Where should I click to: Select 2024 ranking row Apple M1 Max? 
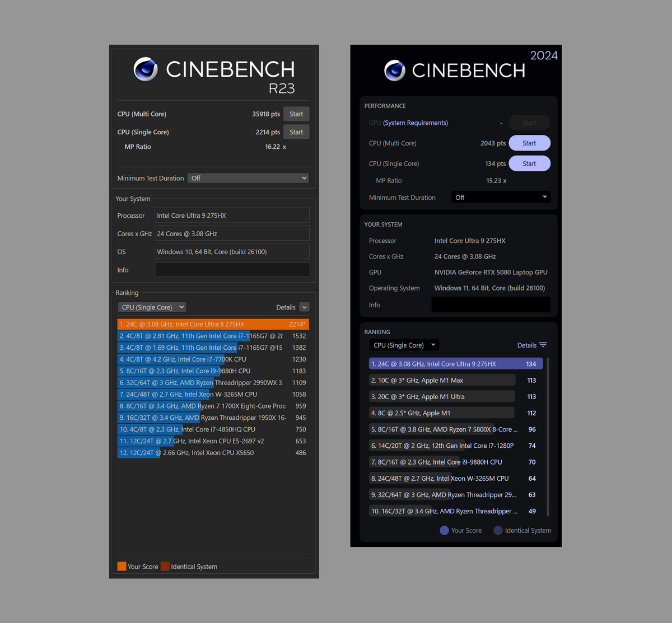pyautogui.click(x=456, y=380)
